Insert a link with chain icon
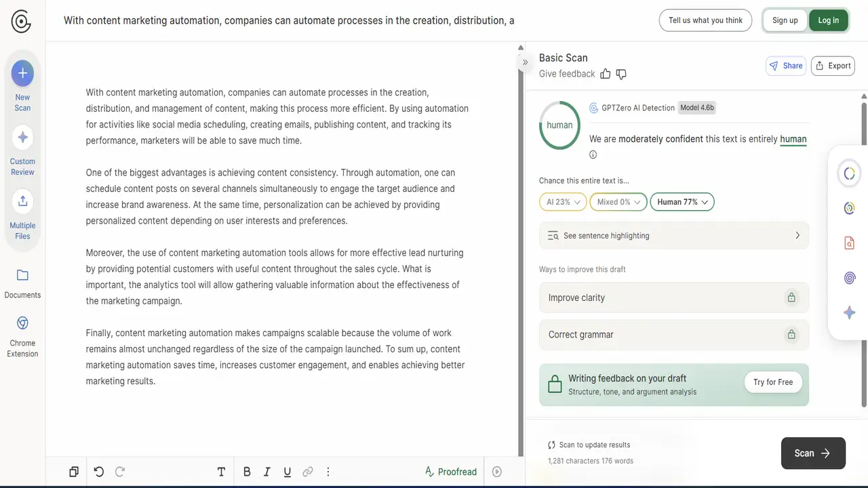The image size is (868, 488). coord(308,472)
